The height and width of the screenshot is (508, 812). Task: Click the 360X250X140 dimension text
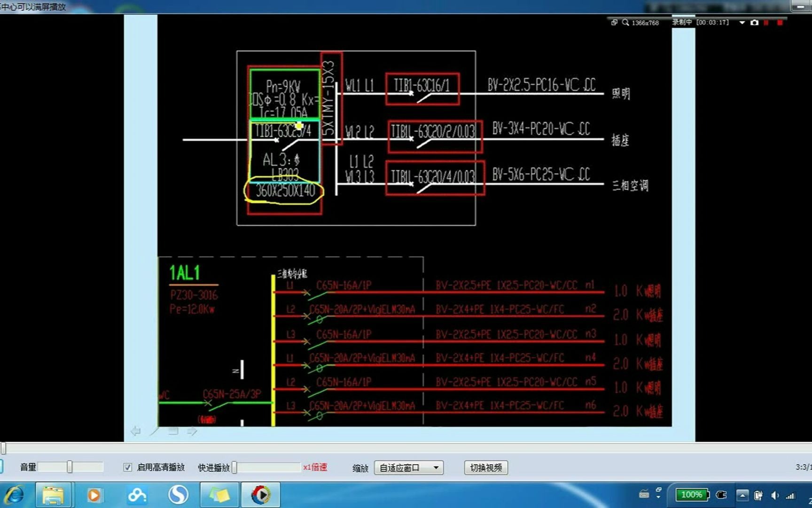point(285,190)
